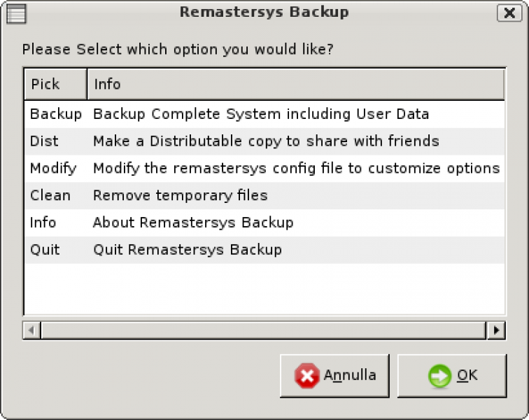Image resolution: width=529 pixels, height=420 pixels.
Task: Select the Modify config option row
Action: click(53, 169)
